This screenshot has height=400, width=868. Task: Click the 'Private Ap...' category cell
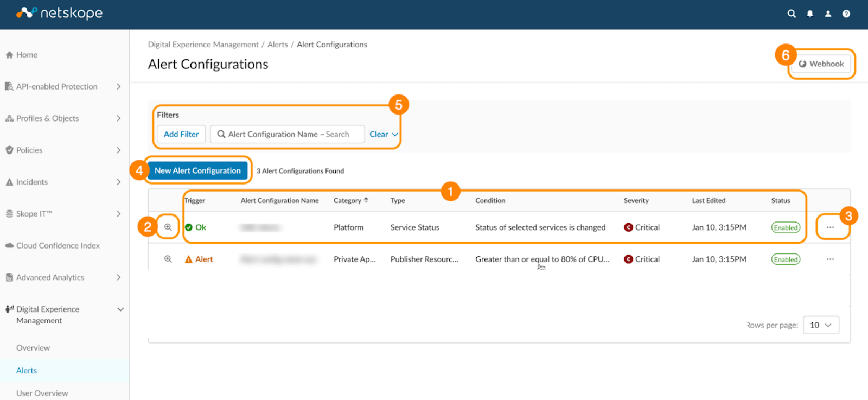355,259
